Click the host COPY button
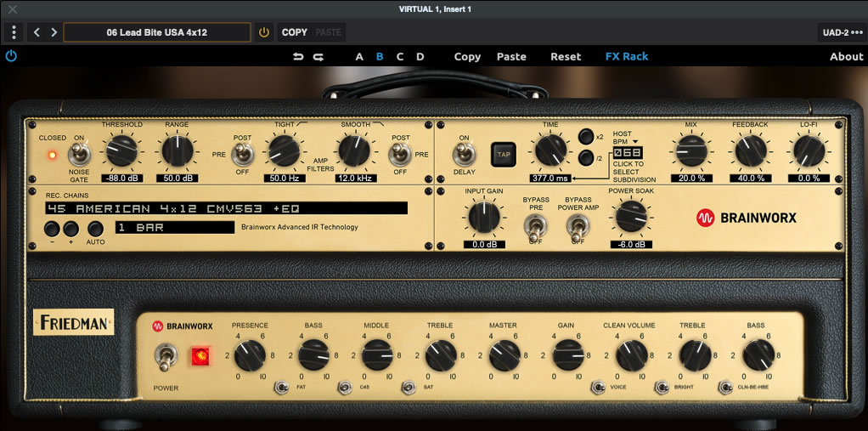 (x=295, y=32)
